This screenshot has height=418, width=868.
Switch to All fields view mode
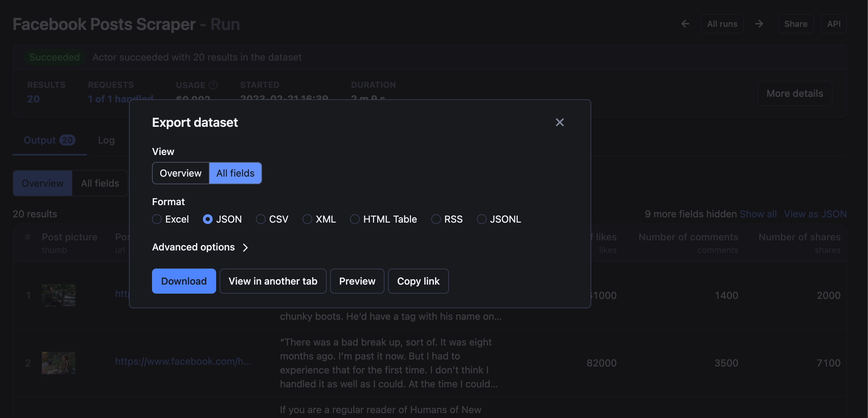(235, 172)
